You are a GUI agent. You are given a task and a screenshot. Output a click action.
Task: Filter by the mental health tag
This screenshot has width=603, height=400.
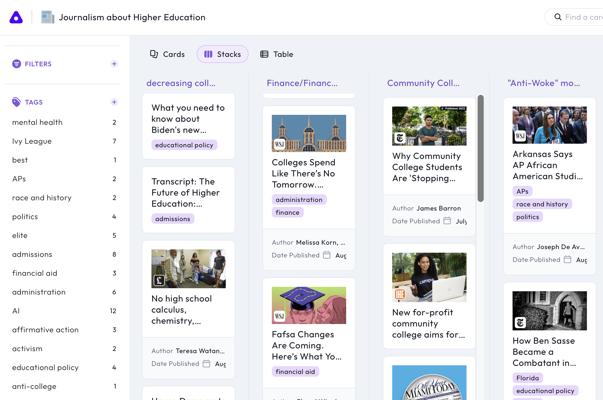[x=37, y=122]
